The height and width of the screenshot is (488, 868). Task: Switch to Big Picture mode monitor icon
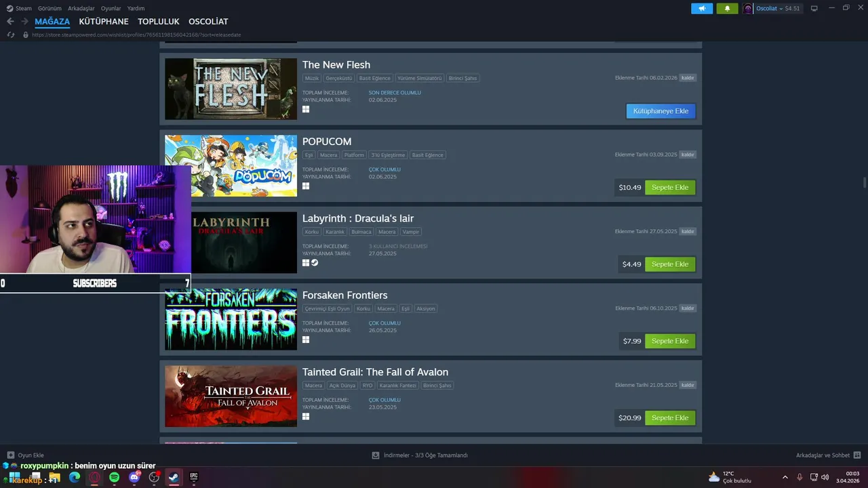[x=814, y=8]
